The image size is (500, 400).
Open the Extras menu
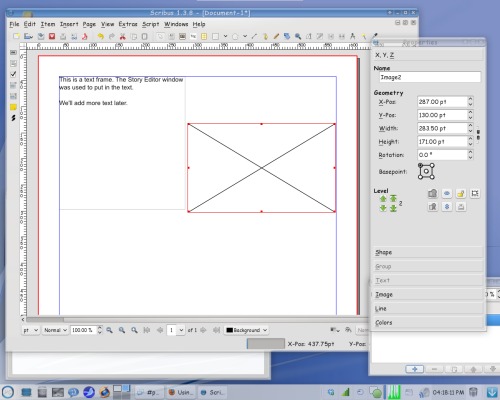(x=128, y=24)
